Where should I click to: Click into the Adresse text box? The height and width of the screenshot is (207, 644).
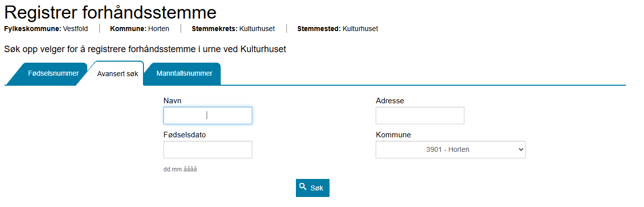pos(420,115)
